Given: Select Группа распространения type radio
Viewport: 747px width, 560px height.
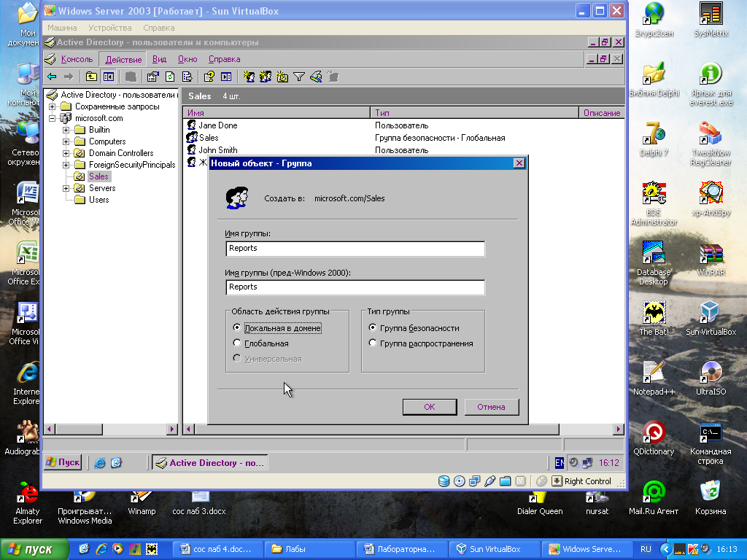Looking at the screenshot, I should click(373, 343).
